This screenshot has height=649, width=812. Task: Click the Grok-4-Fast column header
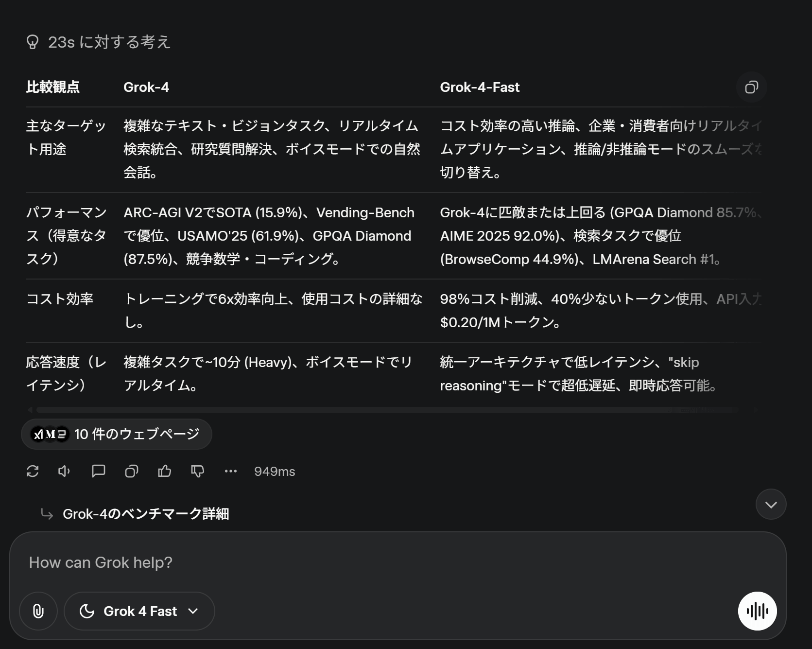[x=480, y=88]
